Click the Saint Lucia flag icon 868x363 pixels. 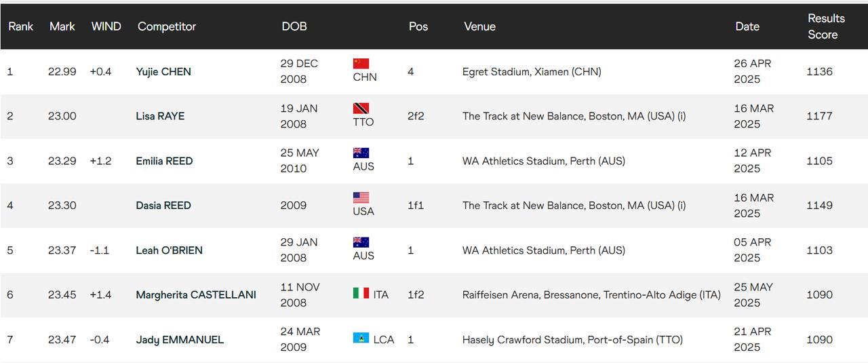(x=361, y=338)
